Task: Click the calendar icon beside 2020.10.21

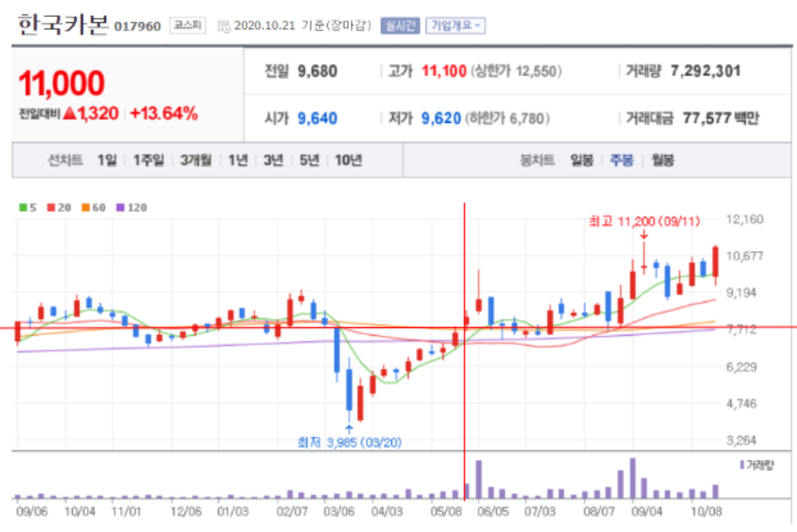Action: click(x=224, y=26)
